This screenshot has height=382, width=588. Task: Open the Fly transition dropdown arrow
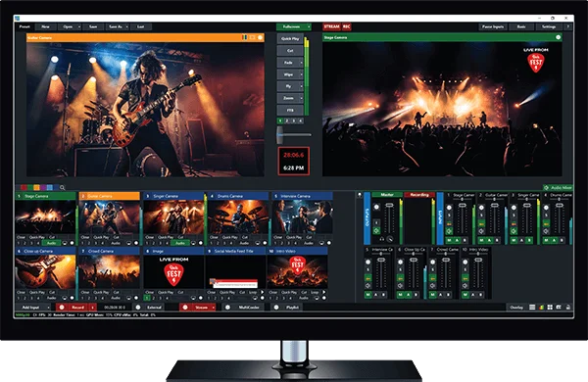pos(301,86)
